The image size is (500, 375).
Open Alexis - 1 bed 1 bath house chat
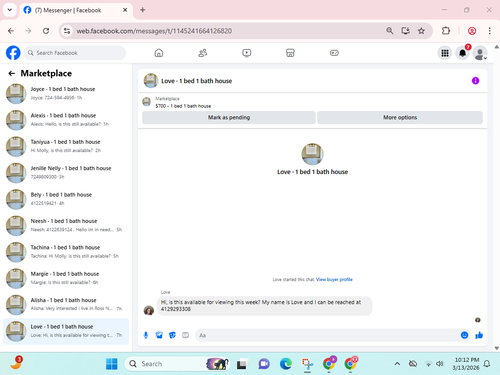click(66, 120)
